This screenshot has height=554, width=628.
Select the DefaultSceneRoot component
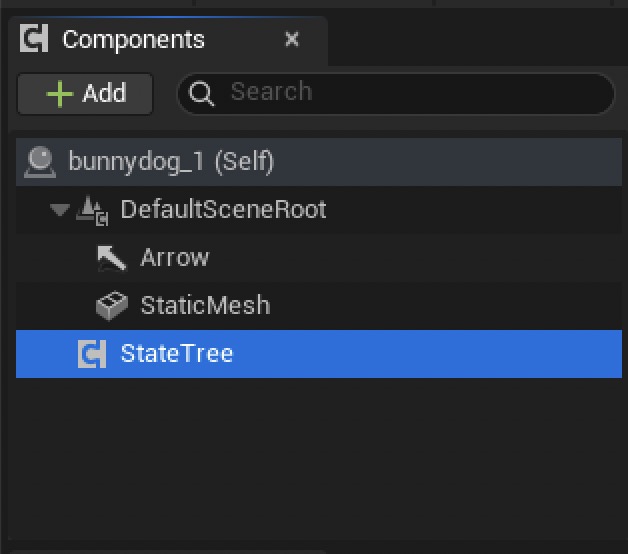[x=223, y=209]
